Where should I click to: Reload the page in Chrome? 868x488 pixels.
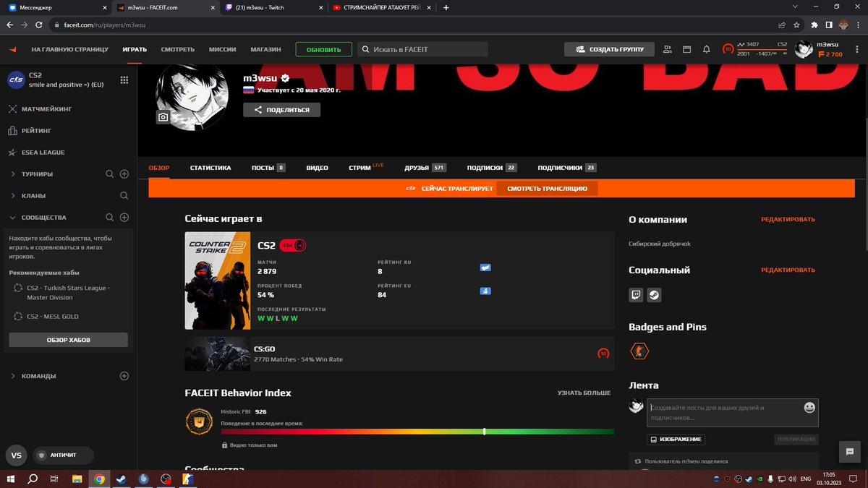[x=39, y=24]
